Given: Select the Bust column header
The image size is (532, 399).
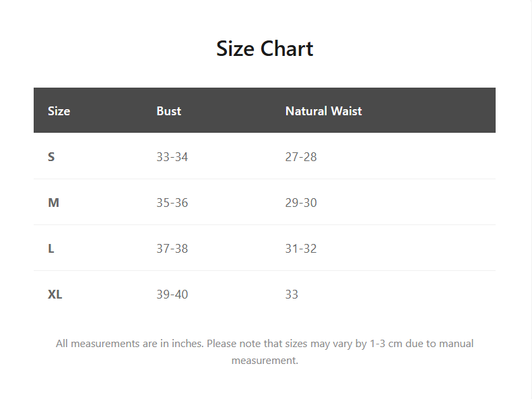Looking at the screenshot, I should pyautogui.click(x=168, y=111).
